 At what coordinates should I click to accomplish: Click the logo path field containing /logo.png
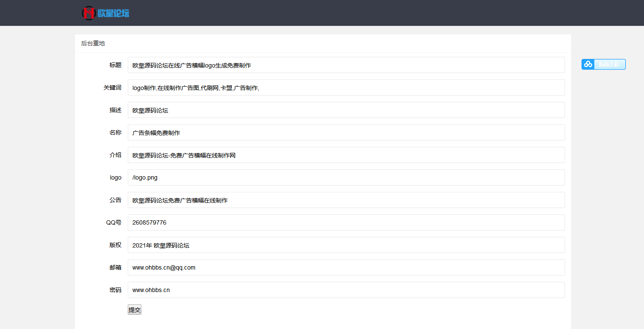[346, 178]
